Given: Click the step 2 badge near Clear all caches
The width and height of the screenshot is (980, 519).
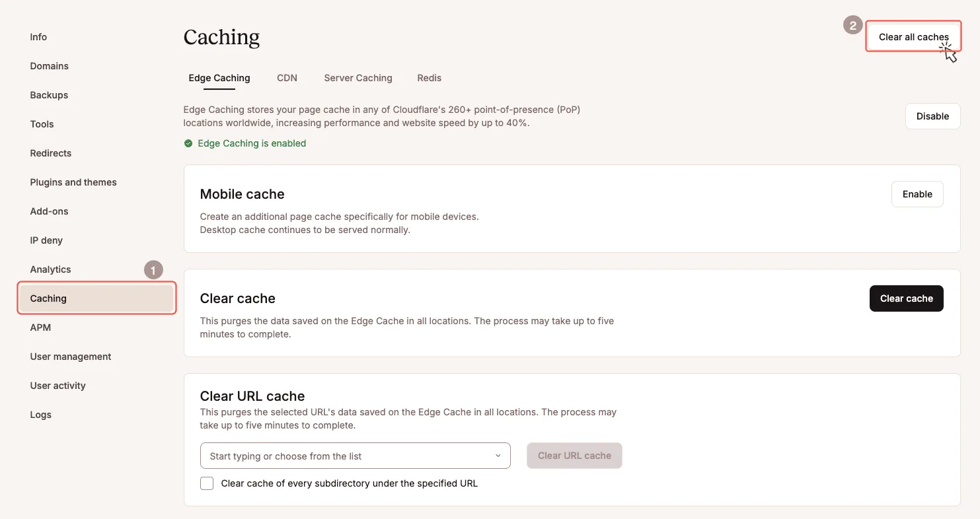Looking at the screenshot, I should pyautogui.click(x=852, y=25).
